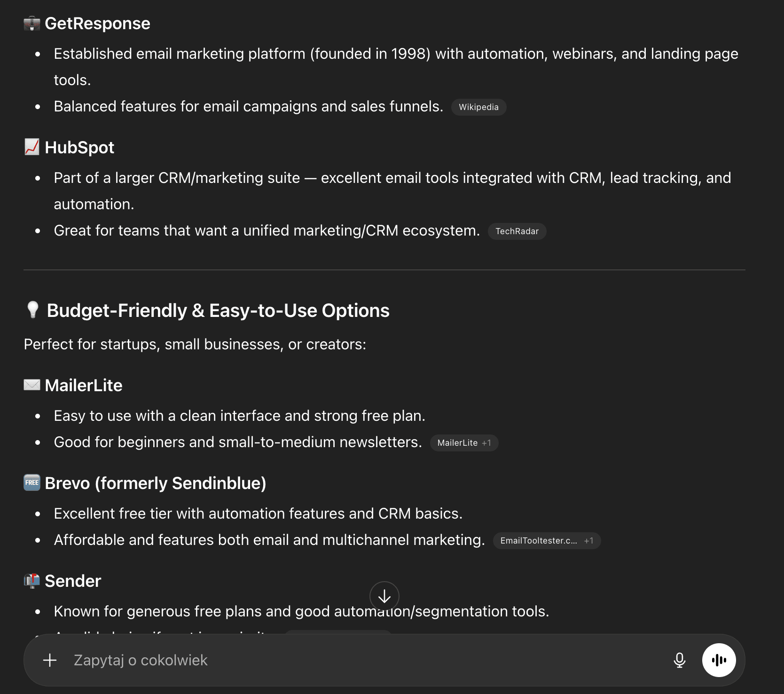Click the FREE badge icon beside Brevo
This screenshot has height=694, width=784.
31,482
